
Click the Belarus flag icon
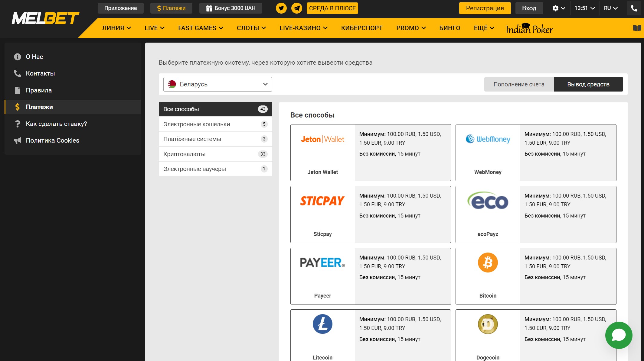[x=172, y=84]
